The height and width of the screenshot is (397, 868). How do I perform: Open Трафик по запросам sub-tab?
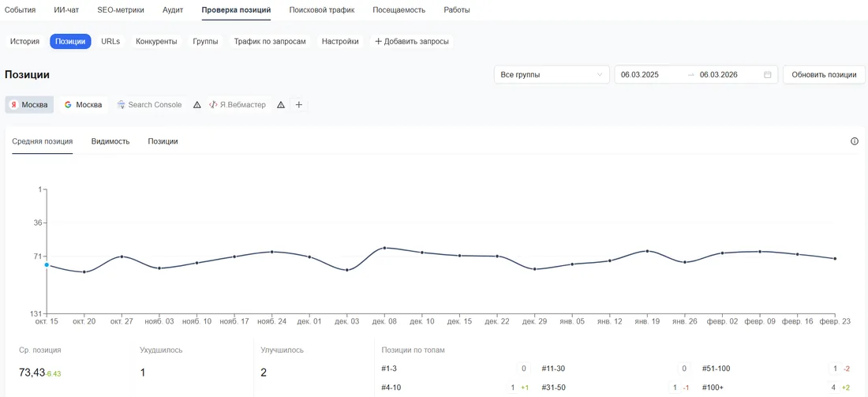tap(270, 42)
